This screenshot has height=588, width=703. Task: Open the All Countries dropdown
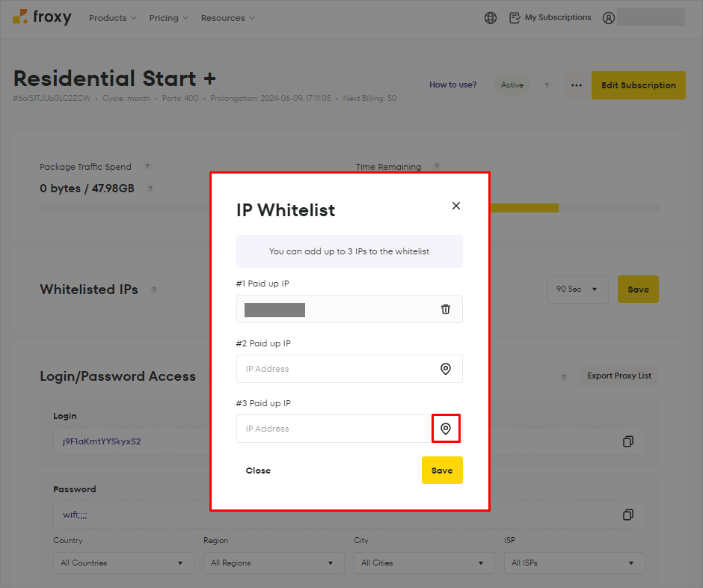tap(123, 563)
